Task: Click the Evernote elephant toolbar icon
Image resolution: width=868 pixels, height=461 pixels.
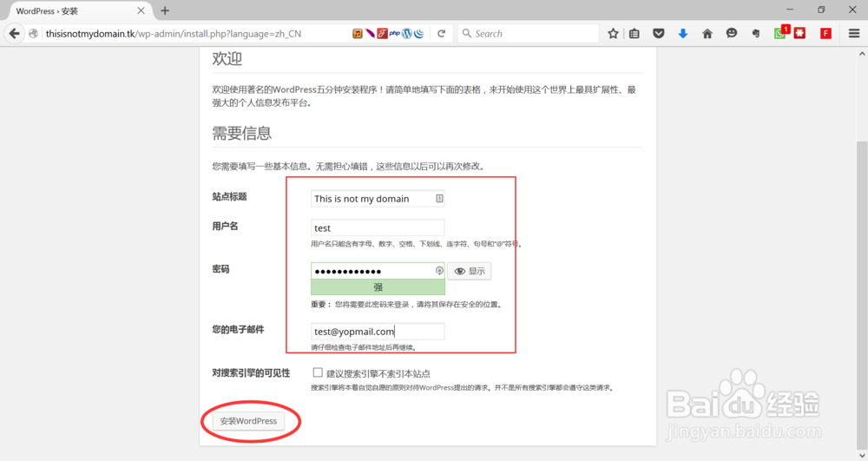Action: [x=756, y=34]
